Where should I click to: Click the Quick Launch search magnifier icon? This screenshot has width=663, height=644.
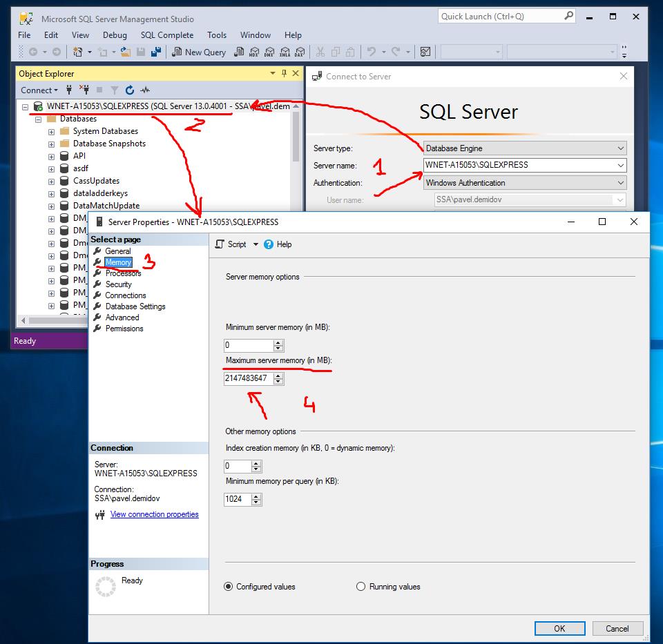(568, 16)
